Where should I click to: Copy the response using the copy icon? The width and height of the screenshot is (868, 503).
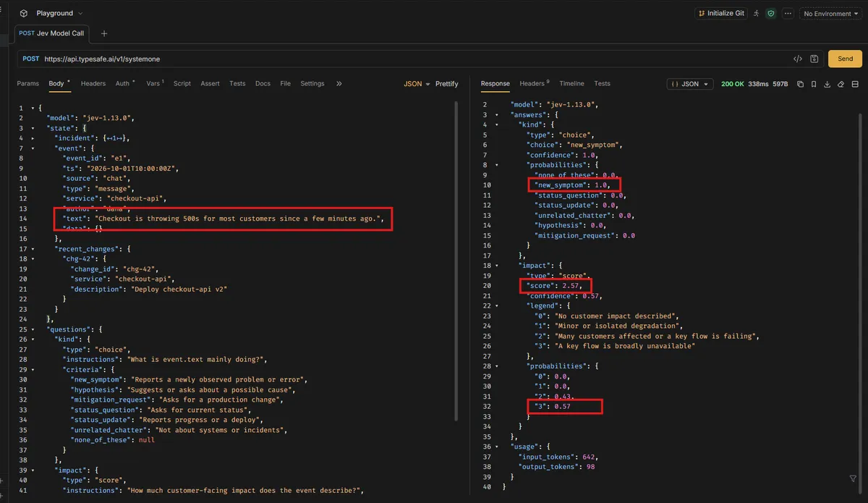[800, 84]
